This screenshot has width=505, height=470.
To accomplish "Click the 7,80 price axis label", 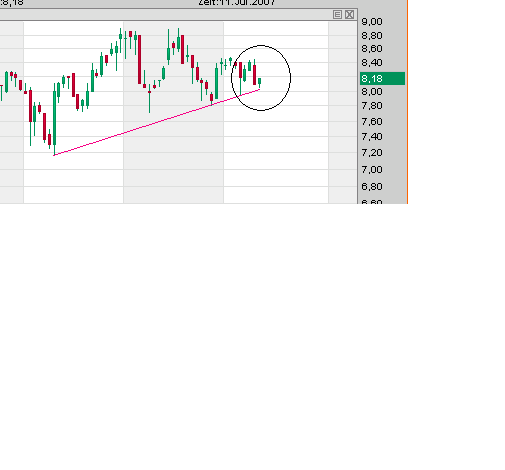I will pos(372,106).
